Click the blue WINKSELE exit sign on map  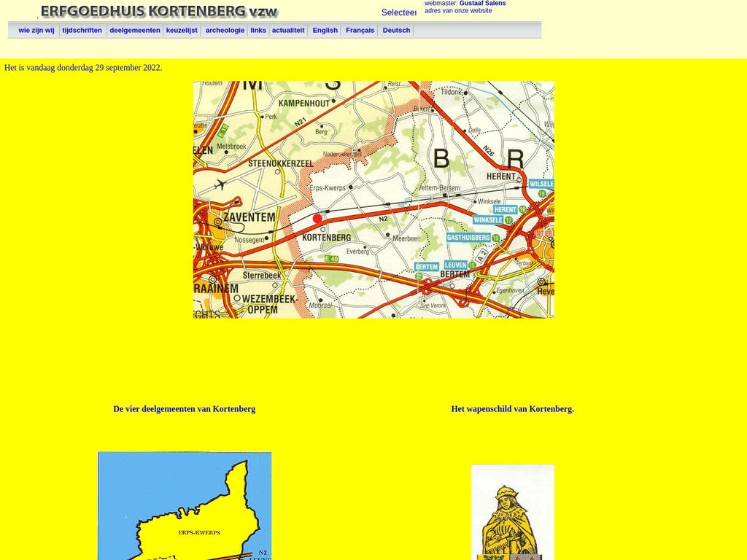click(x=488, y=220)
